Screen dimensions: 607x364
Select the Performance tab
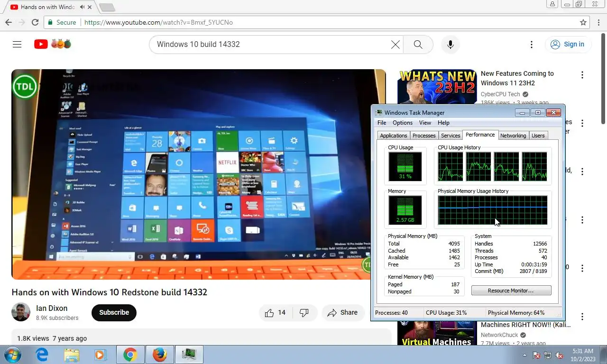[x=480, y=135]
